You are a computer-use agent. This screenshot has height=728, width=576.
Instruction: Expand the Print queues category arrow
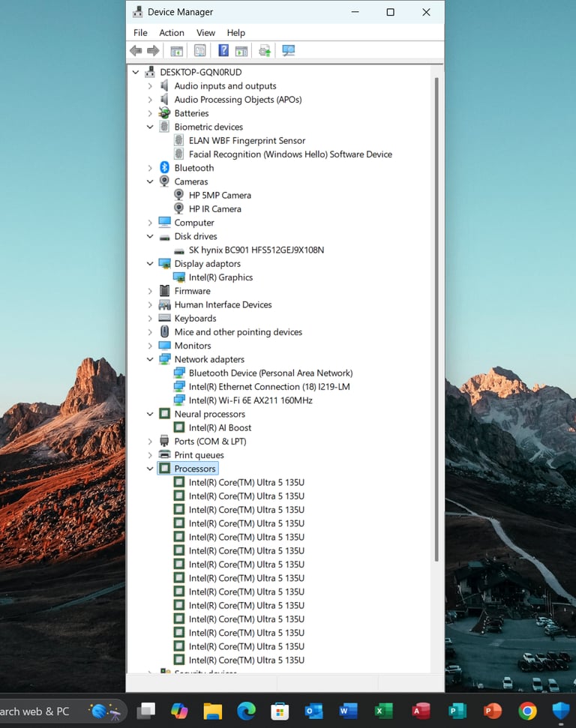coord(149,455)
